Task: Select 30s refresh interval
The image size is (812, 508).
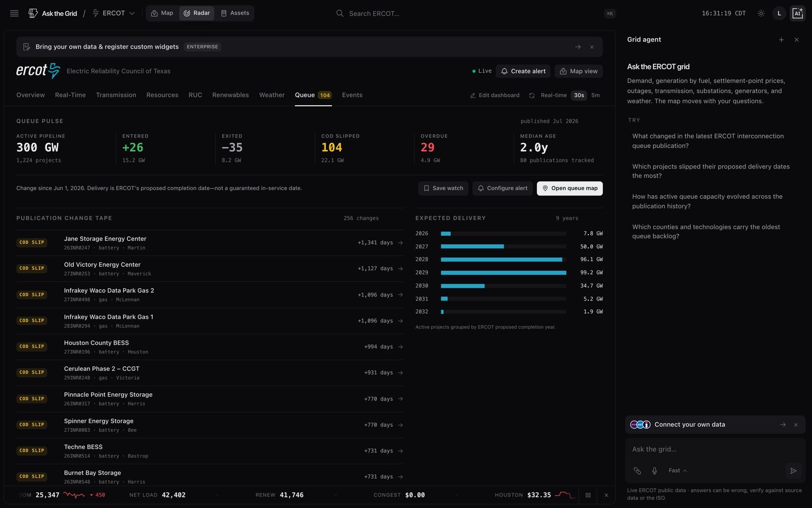Action: (x=579, y=95)
